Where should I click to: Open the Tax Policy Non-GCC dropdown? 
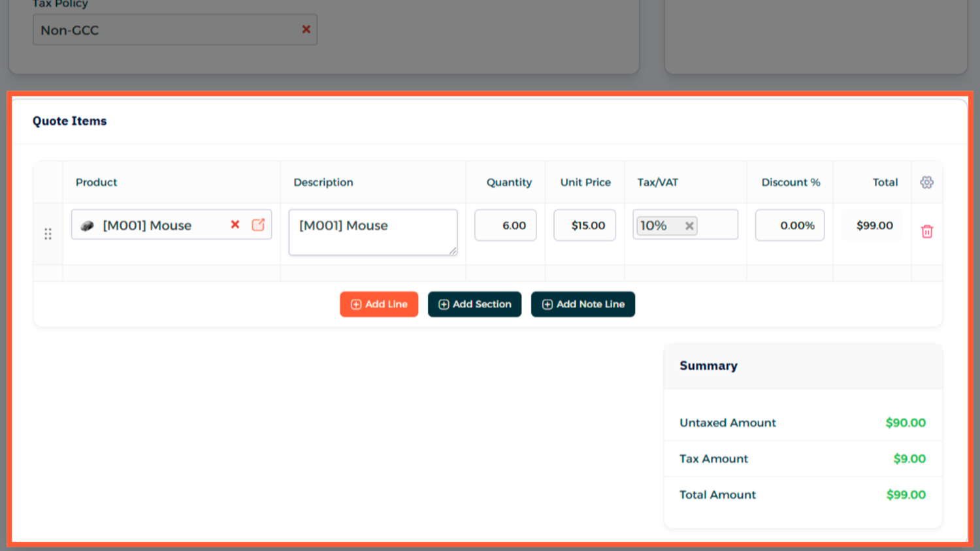(163, 30)
